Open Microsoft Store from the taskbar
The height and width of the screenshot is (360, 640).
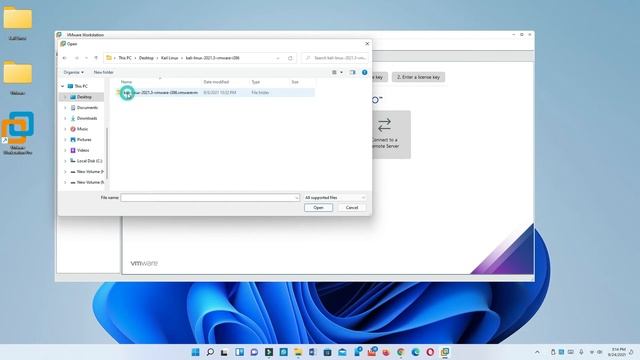point(327,352)
